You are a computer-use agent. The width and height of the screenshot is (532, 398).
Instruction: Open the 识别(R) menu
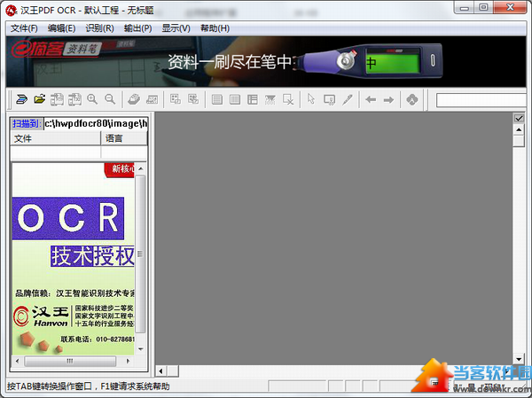99,28
